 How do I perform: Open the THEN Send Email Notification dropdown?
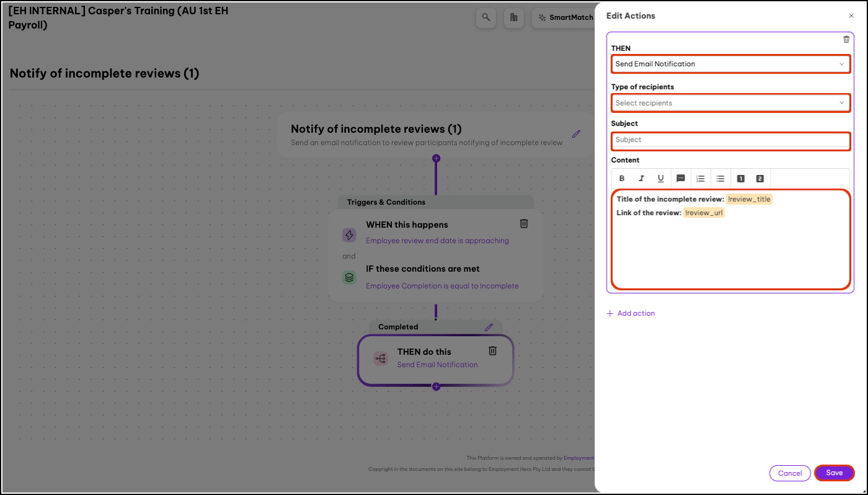pyautogui.click(x=730, y=64)
